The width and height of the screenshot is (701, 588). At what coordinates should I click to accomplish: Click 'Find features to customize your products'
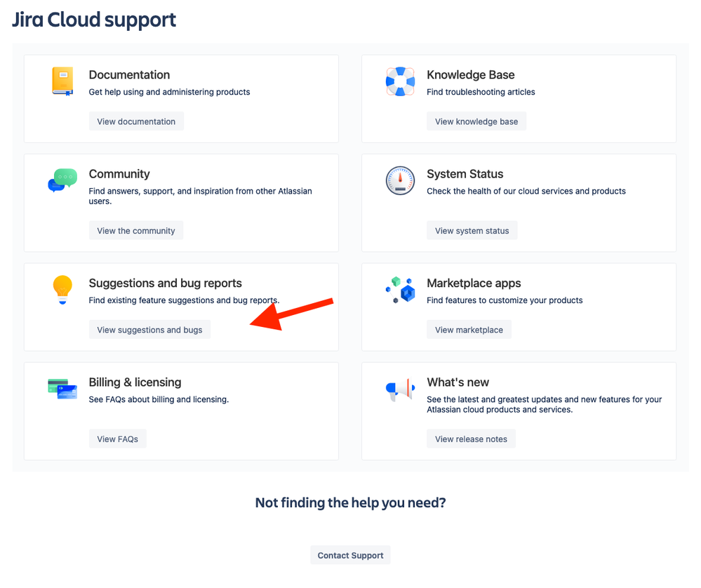(505, 300)
